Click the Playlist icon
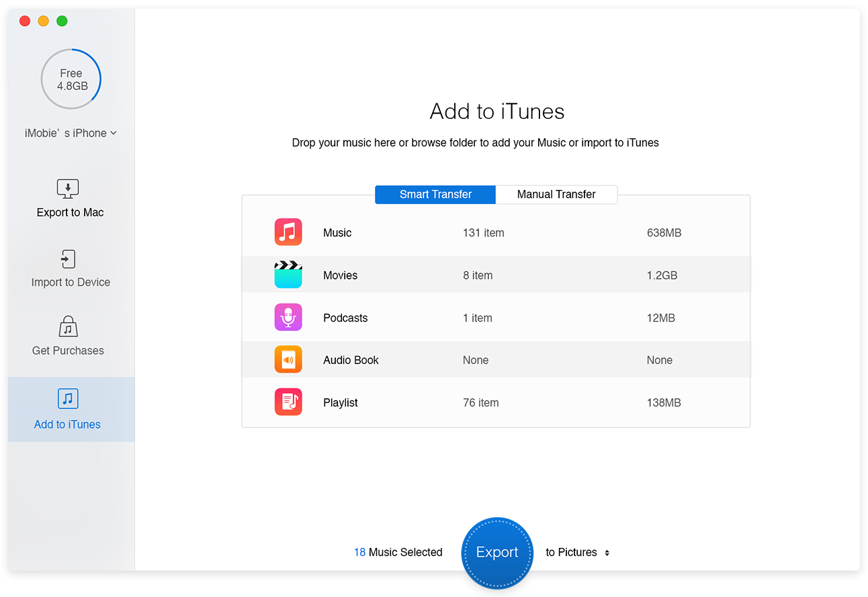The width and height of the screenshot is (868, 597). [x=288, y=402]
